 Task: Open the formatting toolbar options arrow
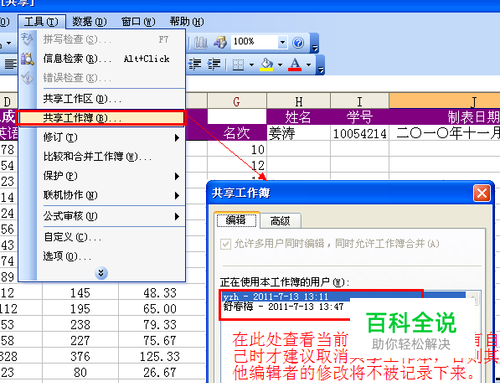point(320,65)
